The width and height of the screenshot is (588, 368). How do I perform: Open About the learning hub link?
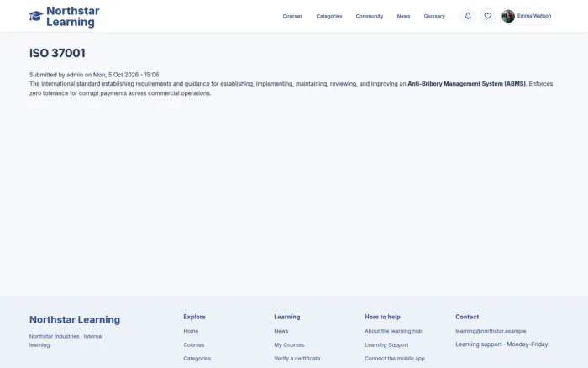click(x=393, y=331)
